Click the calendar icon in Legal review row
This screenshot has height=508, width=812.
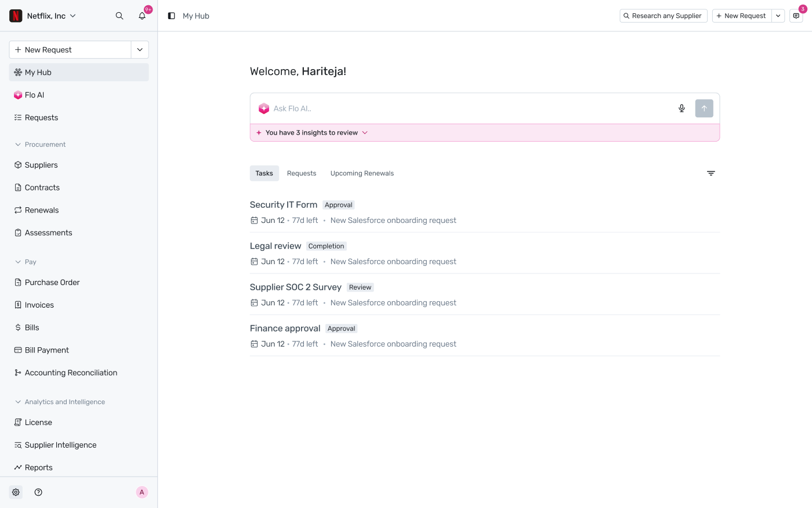[x=254, y=262]
